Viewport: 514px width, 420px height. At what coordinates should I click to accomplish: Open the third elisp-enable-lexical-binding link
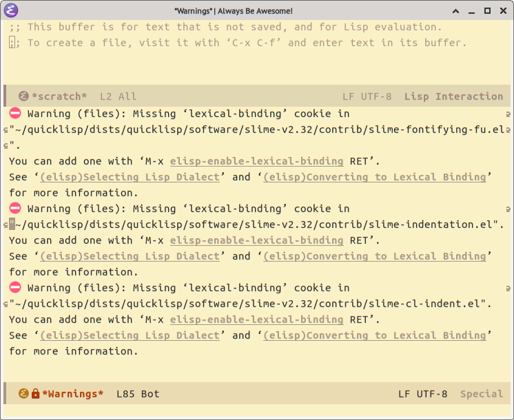pos(257,319)
